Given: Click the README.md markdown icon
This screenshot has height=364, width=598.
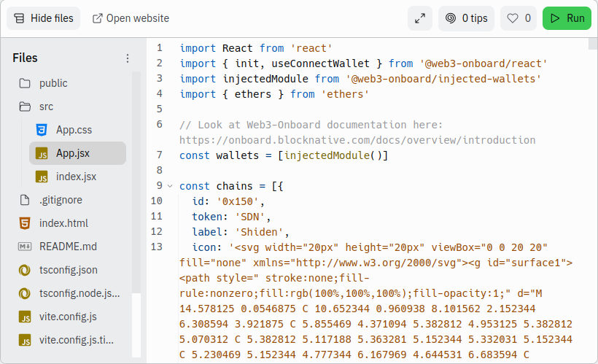Looking at the screenshot, I should pyautogui.click(x=25, y=247).
